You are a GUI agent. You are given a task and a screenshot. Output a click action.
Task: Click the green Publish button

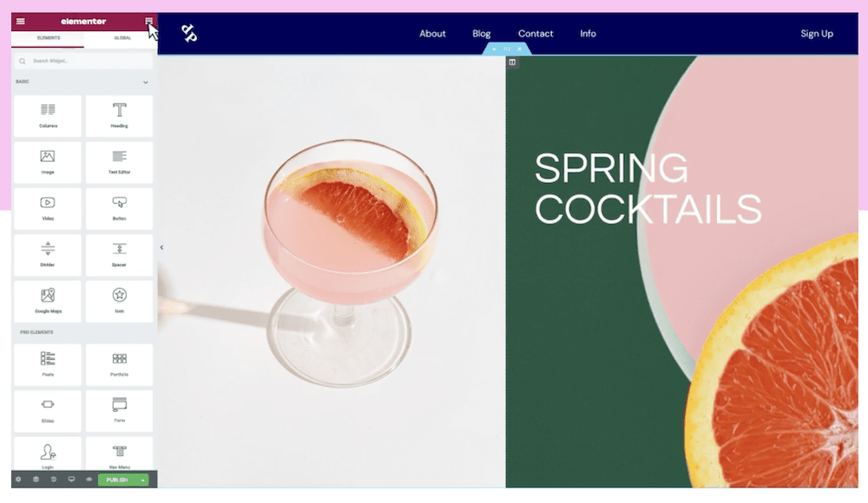coord(117,480)
